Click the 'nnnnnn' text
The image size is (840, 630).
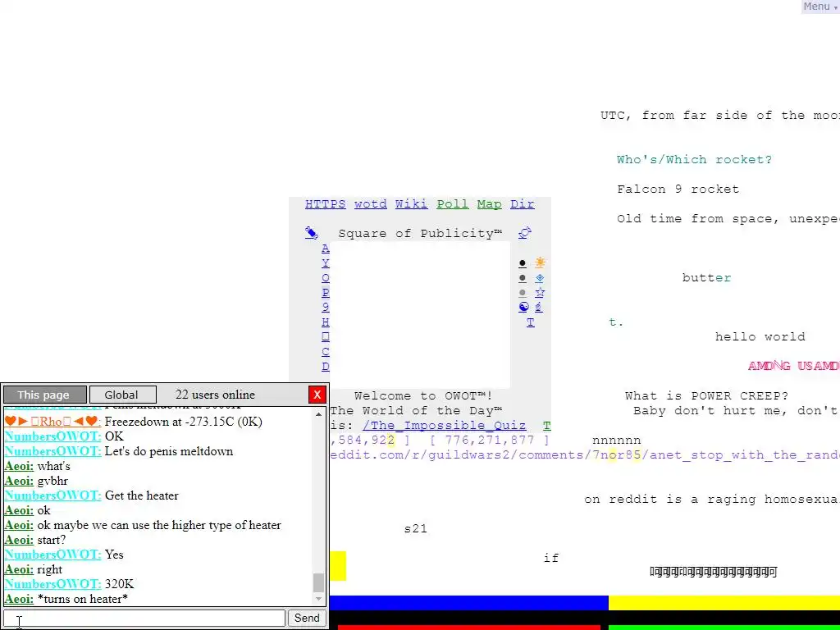617,441
